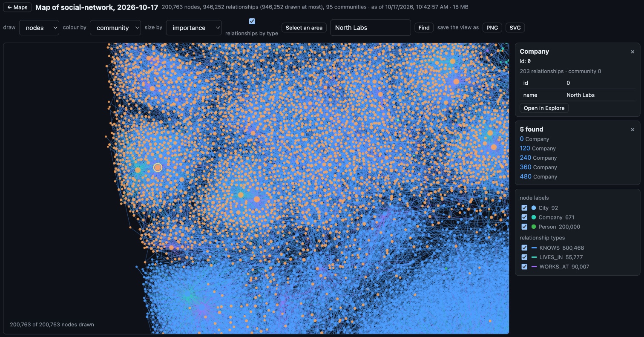The image size is (644, 337).
Task: Open the colour by community dropdown
Action: click(115, 28)
